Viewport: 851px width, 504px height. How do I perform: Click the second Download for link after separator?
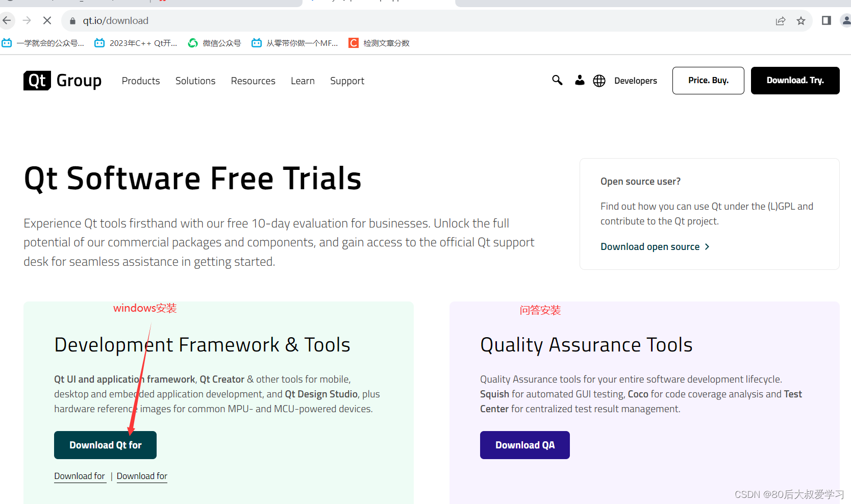(x=142, y=476)
